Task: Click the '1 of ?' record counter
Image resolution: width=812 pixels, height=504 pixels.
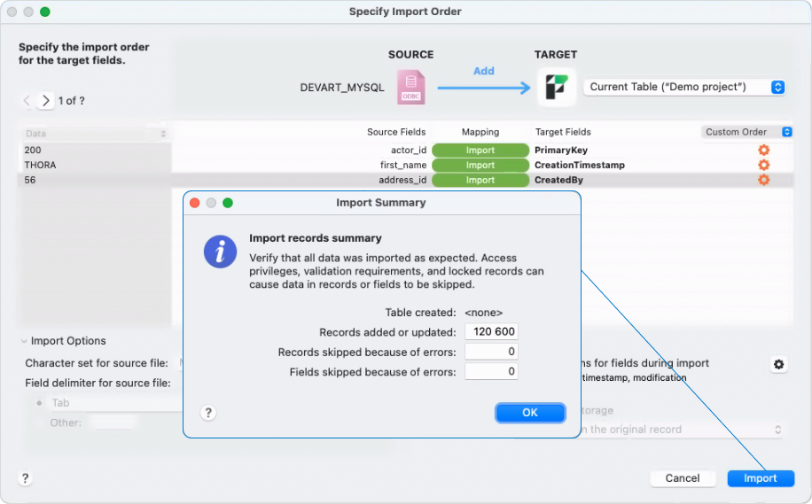Action: (72, 101)
